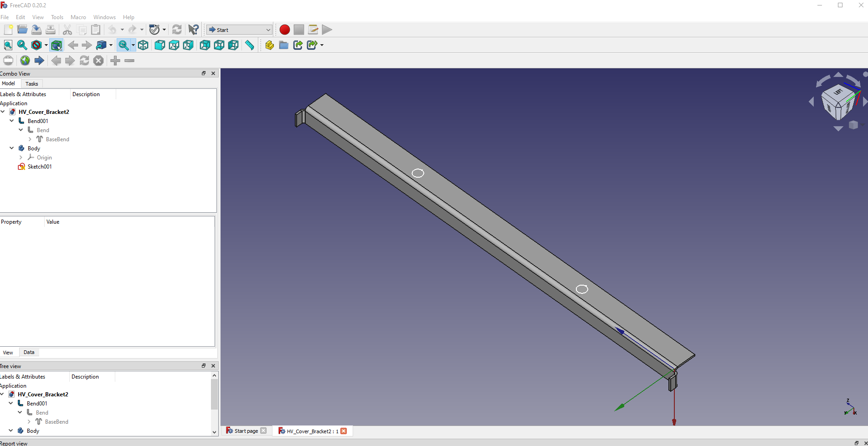Close the HV_Cover_Bracket2 document tab

[344, 431]
